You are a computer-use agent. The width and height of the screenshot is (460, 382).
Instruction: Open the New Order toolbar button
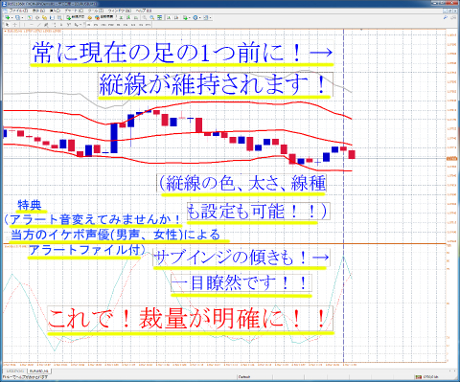point(76,17)
